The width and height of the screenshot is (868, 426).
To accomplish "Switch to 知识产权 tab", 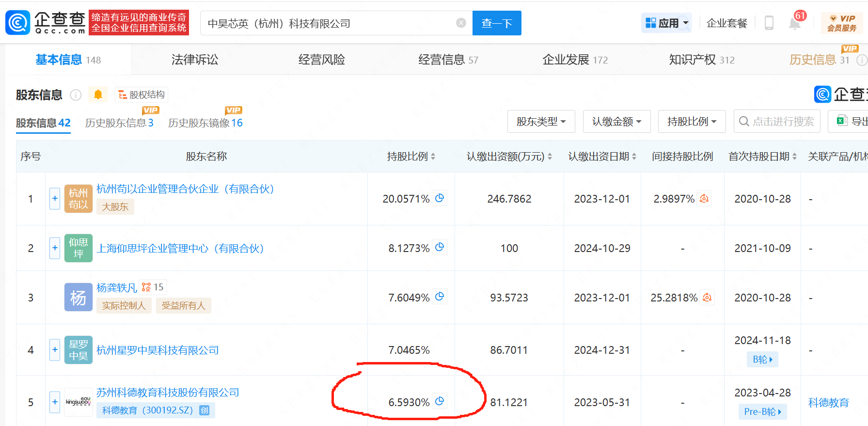I will [702, 60].
